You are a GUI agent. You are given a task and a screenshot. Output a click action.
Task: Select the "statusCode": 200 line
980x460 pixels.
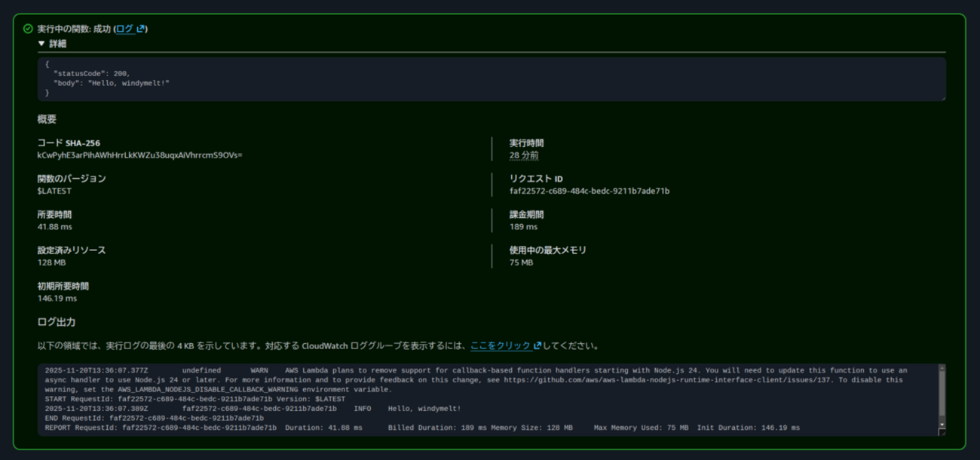[x=92, y=73]
